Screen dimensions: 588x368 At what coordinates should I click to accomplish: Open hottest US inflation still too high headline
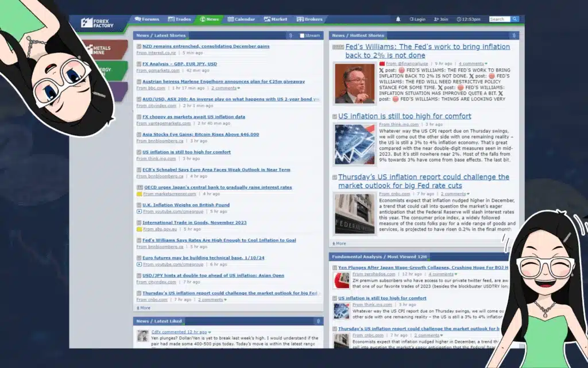pyautogui.click(x=405, y=116)
